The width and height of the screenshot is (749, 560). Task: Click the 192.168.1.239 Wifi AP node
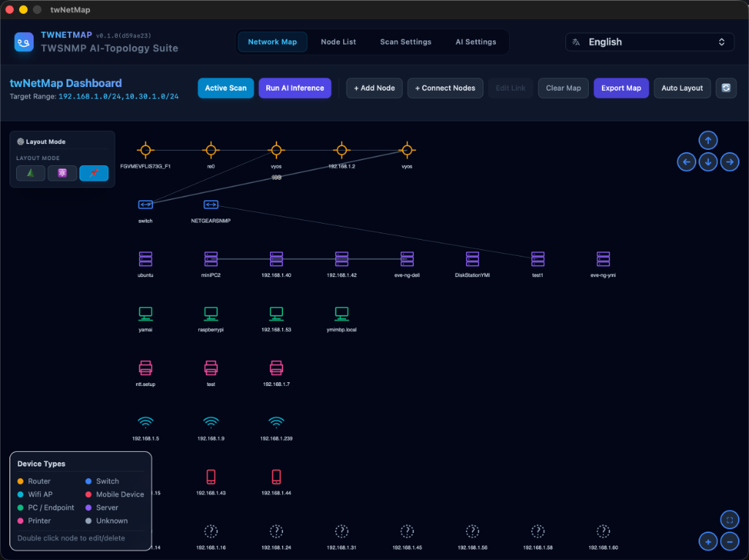coord(276,423)
